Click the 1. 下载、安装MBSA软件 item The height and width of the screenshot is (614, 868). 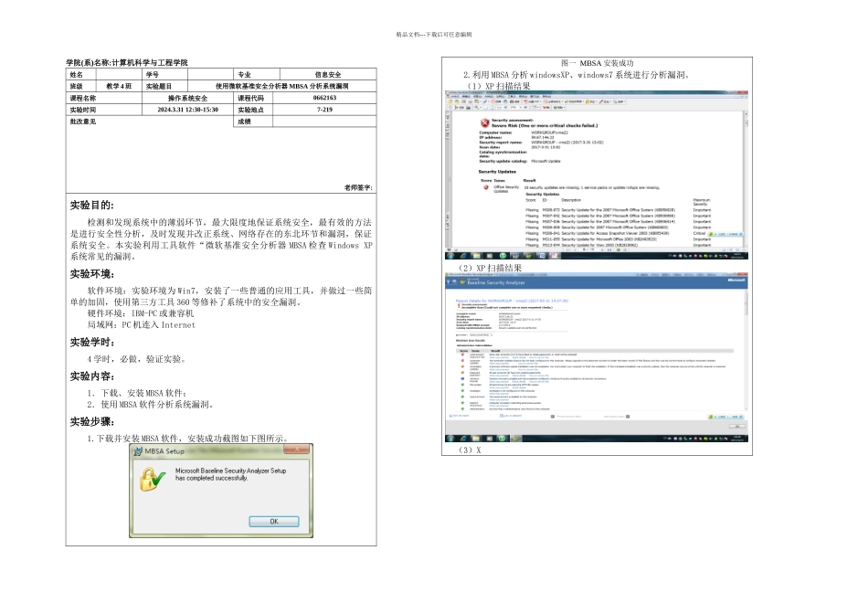point(137,393)
